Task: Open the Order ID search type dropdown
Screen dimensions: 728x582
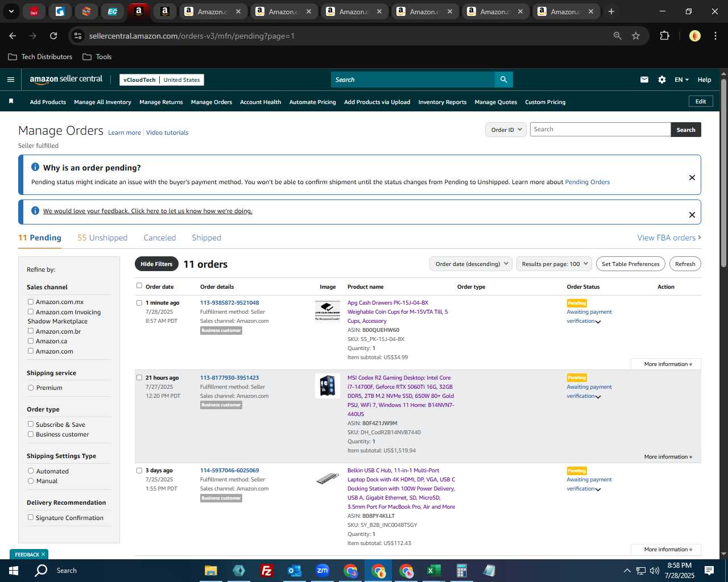Action: 506,130
